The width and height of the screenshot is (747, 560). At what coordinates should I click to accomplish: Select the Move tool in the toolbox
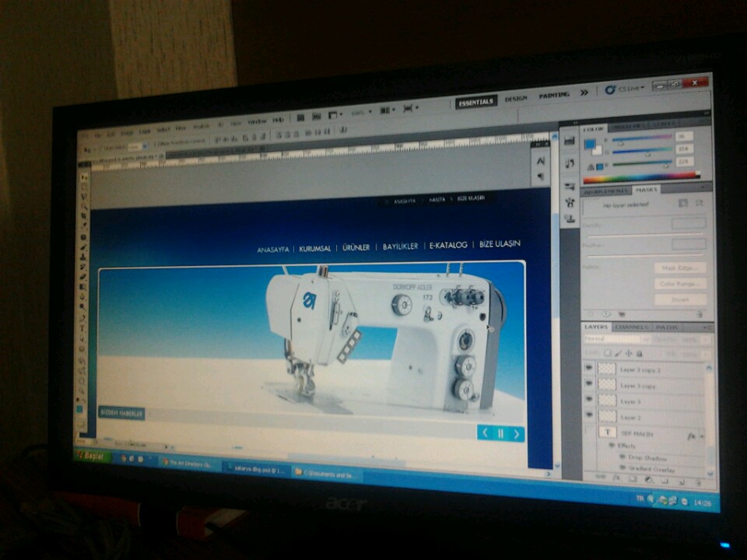(85, 177)
